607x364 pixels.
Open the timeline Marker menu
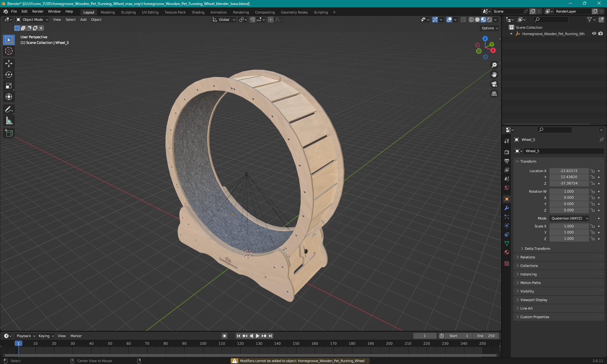pyautogui.click(x=76, y=336)
